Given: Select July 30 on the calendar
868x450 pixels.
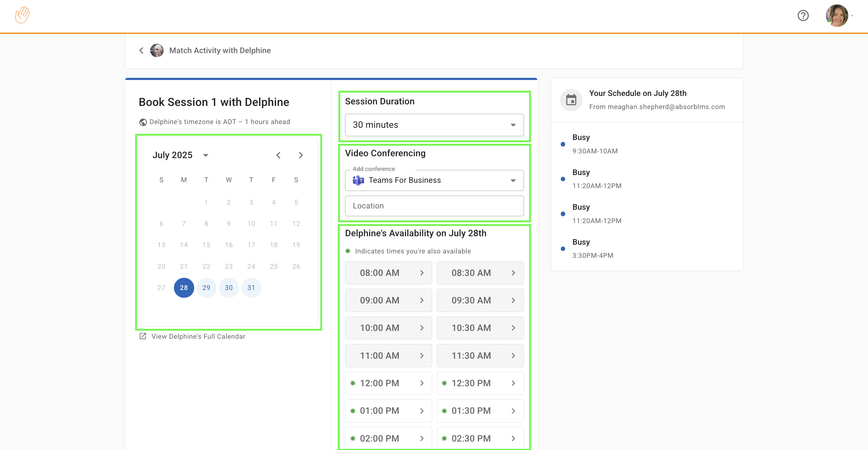Looking at the screenshot, I should pyautogui.click(x=229, y=288).
